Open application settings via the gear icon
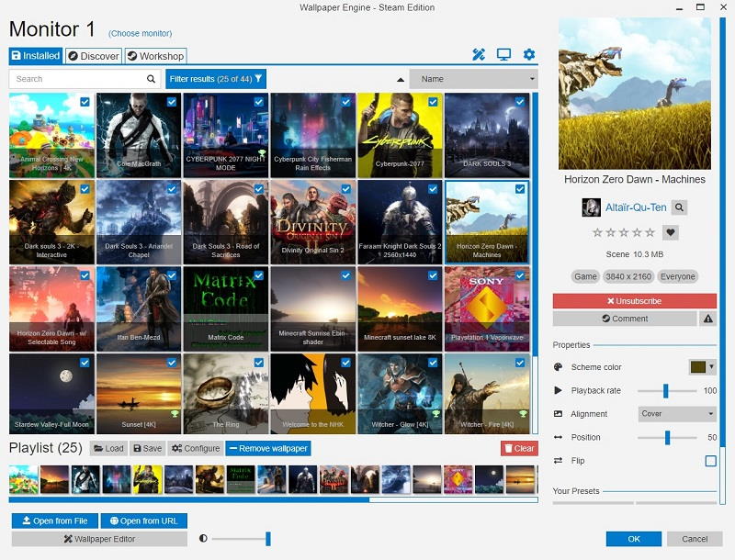 (x=528, y=54)
